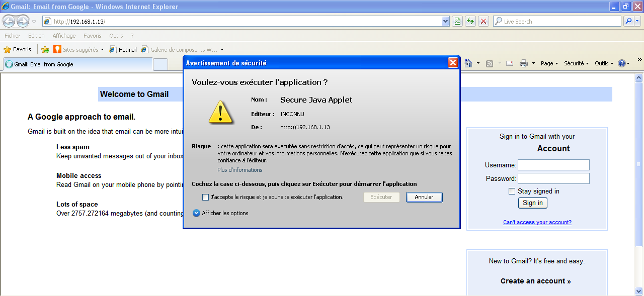
Task: Open the Sécurité toolbar dropdown
Action: coord(576,63)
